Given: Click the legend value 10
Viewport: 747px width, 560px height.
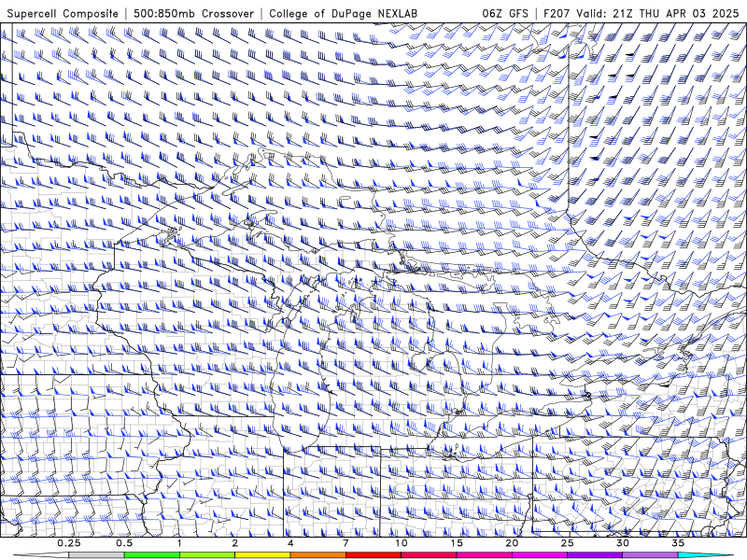Looking at the screenshot, I should click(402, 543).
